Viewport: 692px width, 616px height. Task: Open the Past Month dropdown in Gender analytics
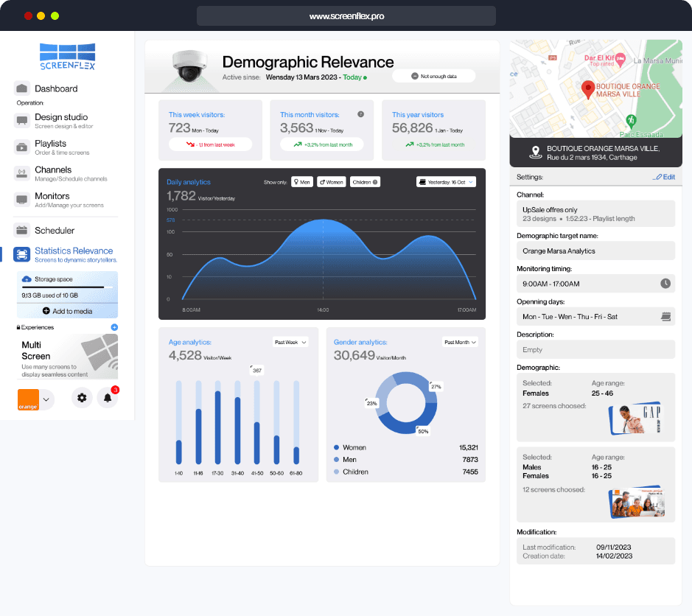coord(460,342)
